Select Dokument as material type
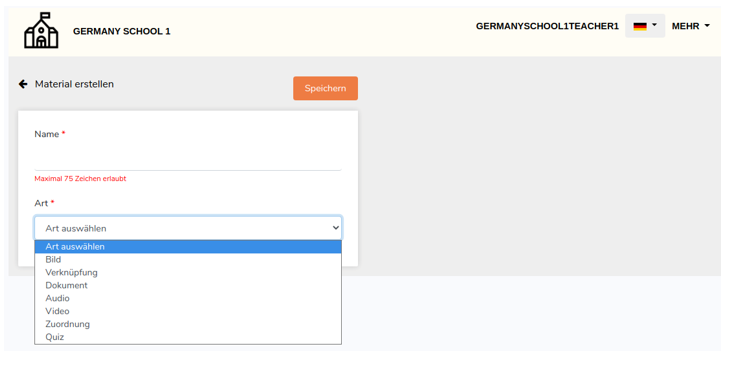Viewport: 746px width, 368px height. [188, 285]
